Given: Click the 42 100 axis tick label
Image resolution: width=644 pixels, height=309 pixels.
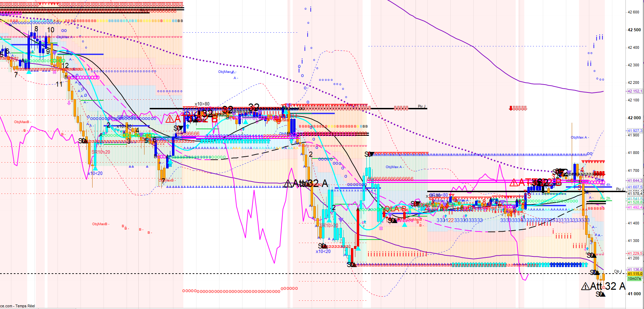Looking at the screenshot, I should pyautogui.click(x=634, y=100).
